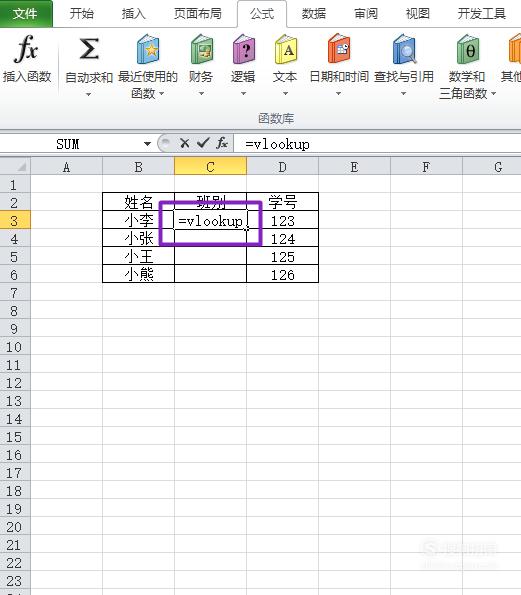Open the Financial (财务) functions icon

tap(201, 49)
